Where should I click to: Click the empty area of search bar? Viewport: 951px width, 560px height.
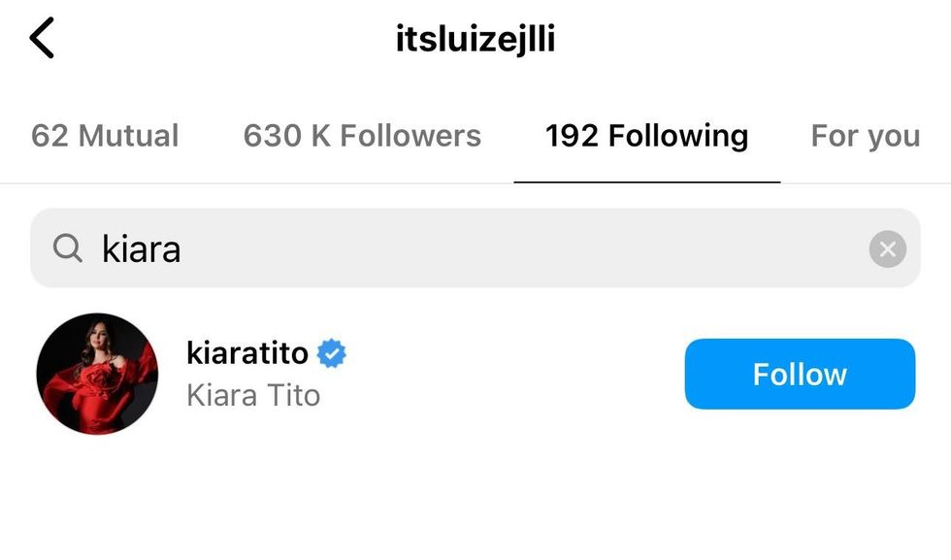tap(522, 248)
